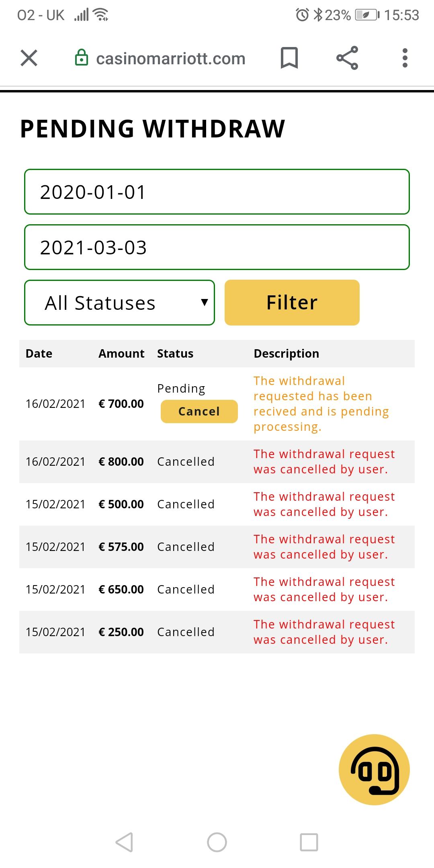Open the three-dot browser menu
The height and width of the screenshot is (868, 434).
pos(405,58)
